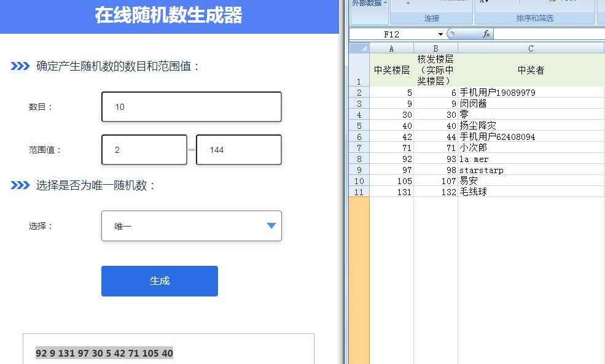Click cell containing starstarp
This screenshot has width=605, height=364.
531,170
